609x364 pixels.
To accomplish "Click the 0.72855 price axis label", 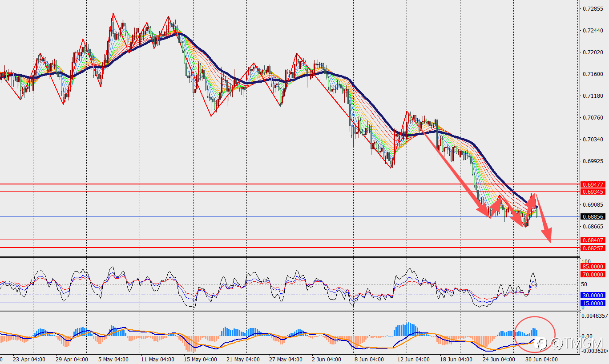I will (x=593, y=9).
